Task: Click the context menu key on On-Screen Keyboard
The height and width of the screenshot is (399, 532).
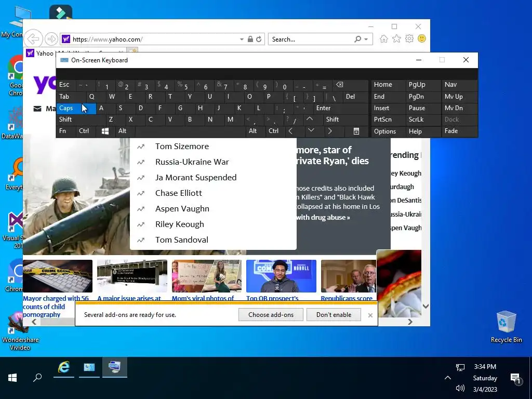Action: click(x=356, y=131)
